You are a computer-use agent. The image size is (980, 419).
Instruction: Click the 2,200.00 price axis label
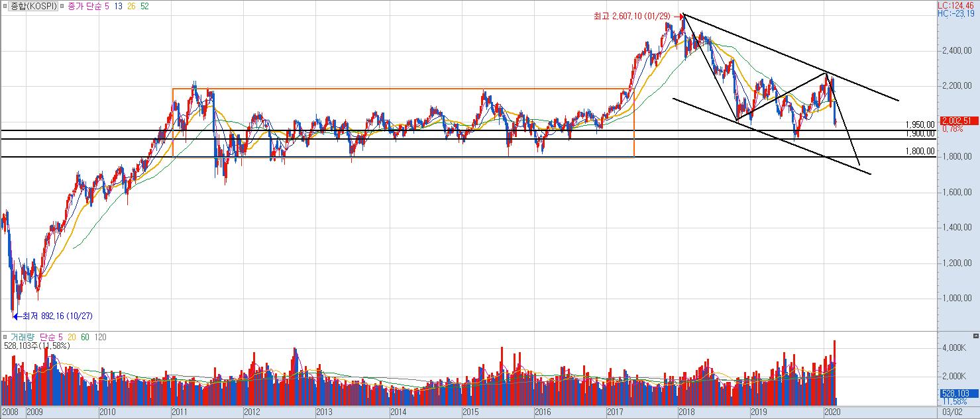[957, 86]
